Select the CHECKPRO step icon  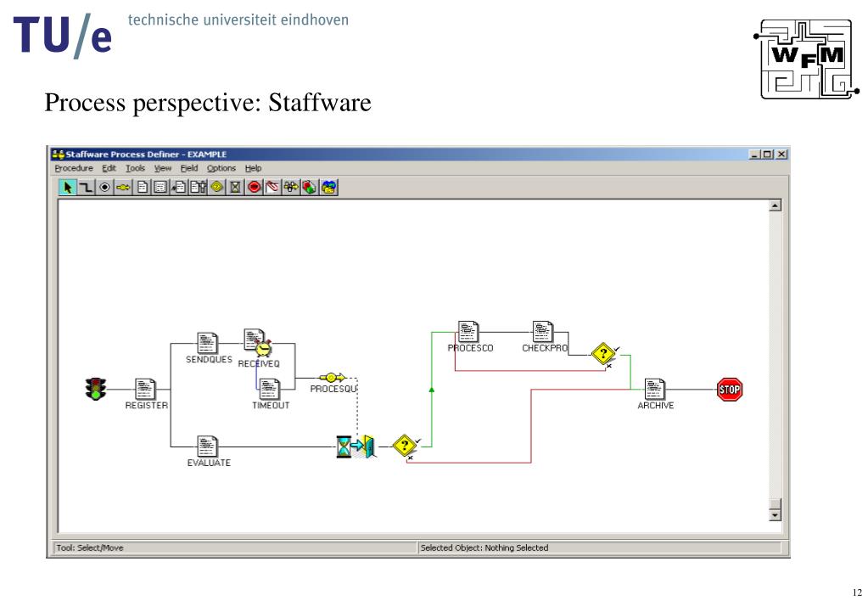(542, 332)
